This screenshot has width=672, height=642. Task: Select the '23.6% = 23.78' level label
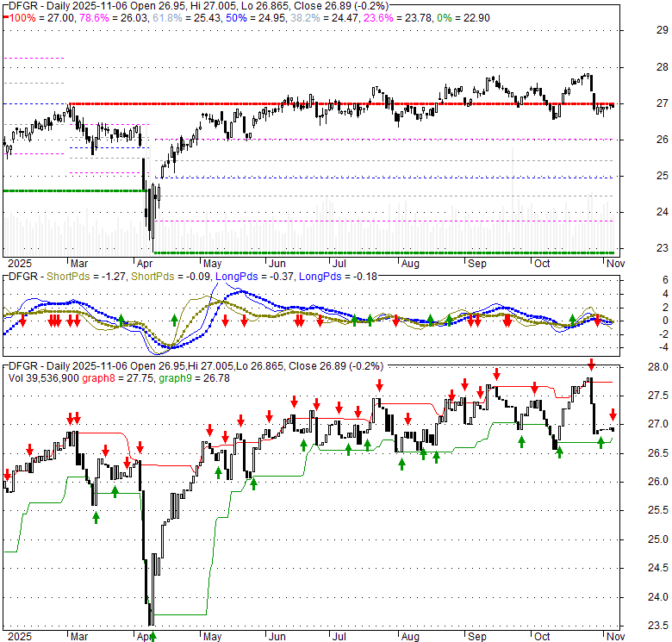pyautogui.click(x=398, y=18)
